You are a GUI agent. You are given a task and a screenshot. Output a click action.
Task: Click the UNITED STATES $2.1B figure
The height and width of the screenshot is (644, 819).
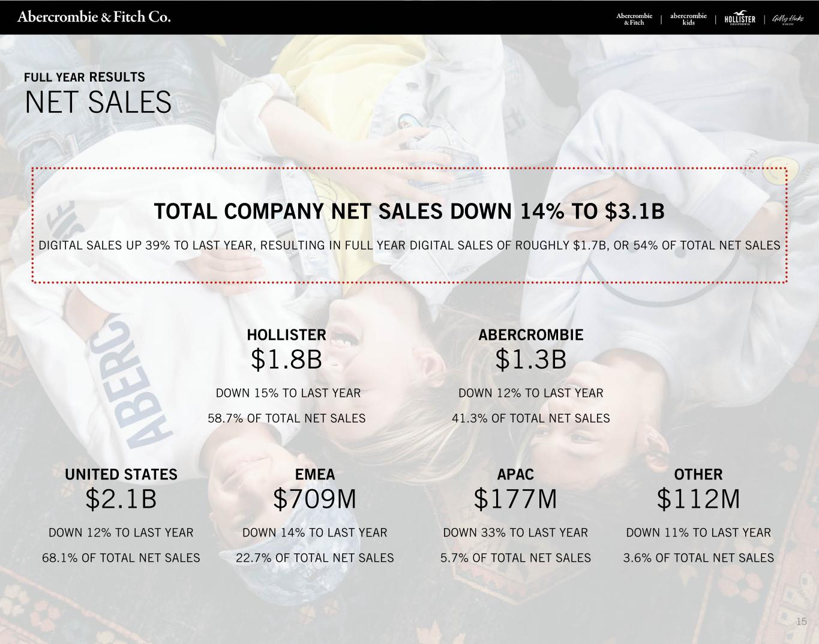click(121, 499)
